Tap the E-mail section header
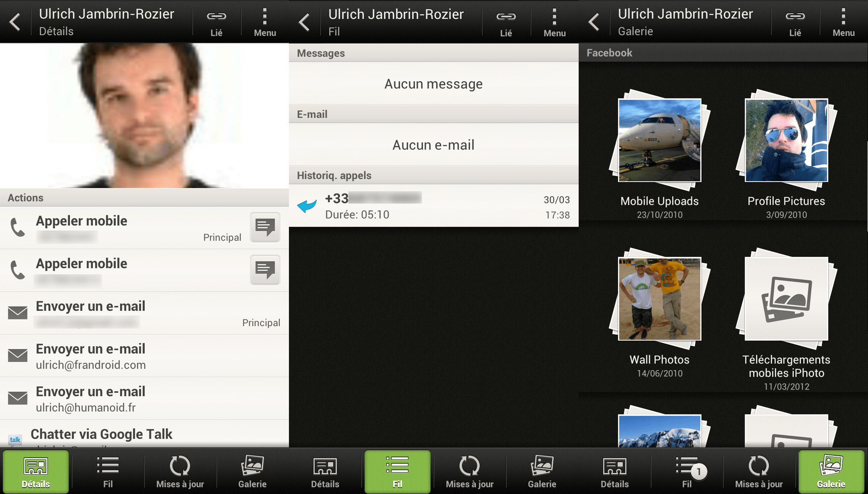This screenshot has height=494, width=868. click(x=434, y=114)
